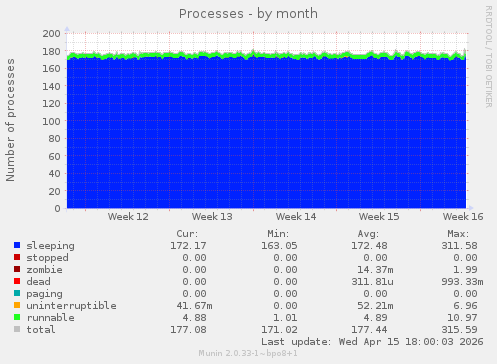Screen dimensions: 497x364
Task: Select the 'runnable' legend label
Action: [51, 318]
